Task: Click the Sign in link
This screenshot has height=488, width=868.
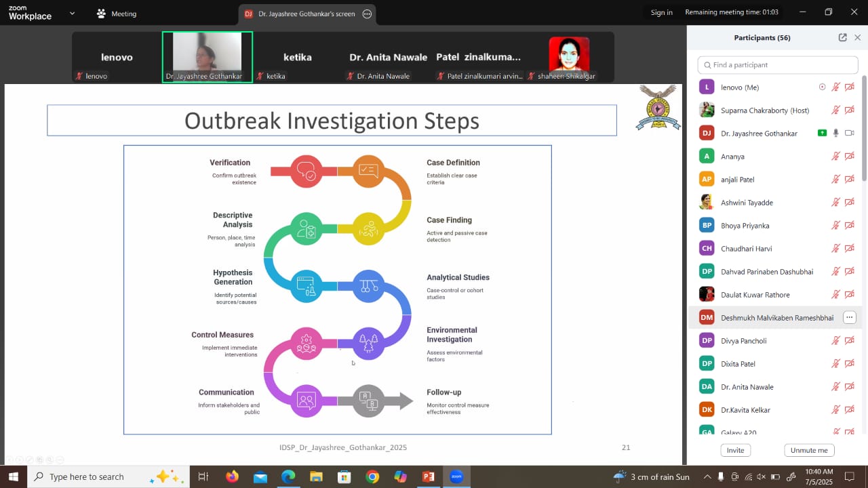Action: coord(661,12)
